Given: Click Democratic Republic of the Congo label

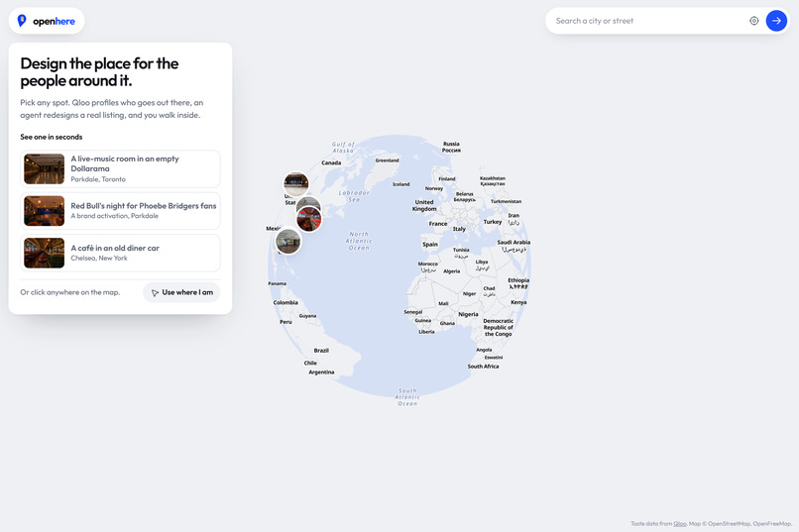Looking at the screenshot, I should click(498, 327).
